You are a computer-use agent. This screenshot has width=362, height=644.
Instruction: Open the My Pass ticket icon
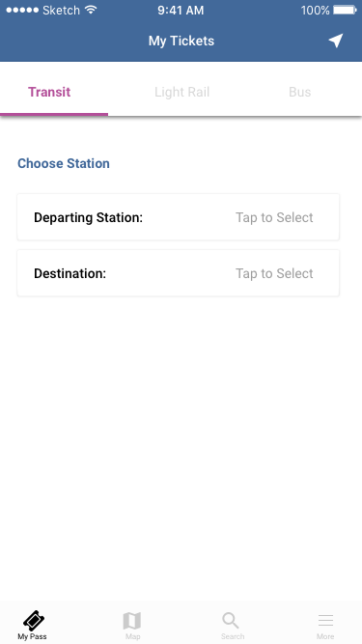[34, 620]
